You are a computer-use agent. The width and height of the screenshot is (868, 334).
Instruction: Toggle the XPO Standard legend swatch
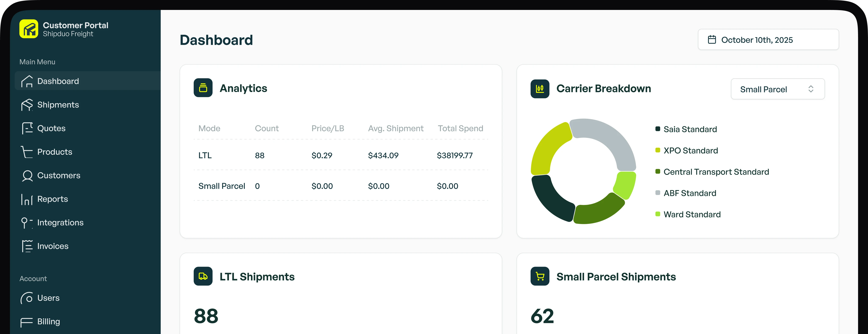click(x=657, y=150)
